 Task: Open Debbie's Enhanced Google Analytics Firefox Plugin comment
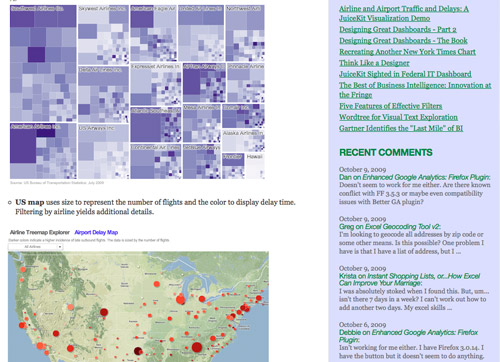[x=408, y=336]
